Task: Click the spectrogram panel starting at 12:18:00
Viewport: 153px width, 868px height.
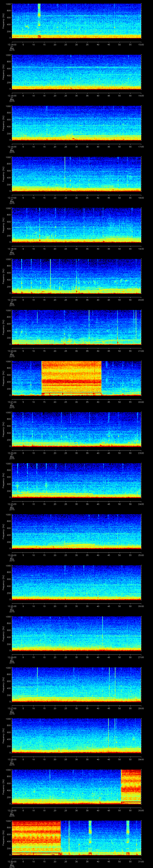Action: [x=77, y=225]
